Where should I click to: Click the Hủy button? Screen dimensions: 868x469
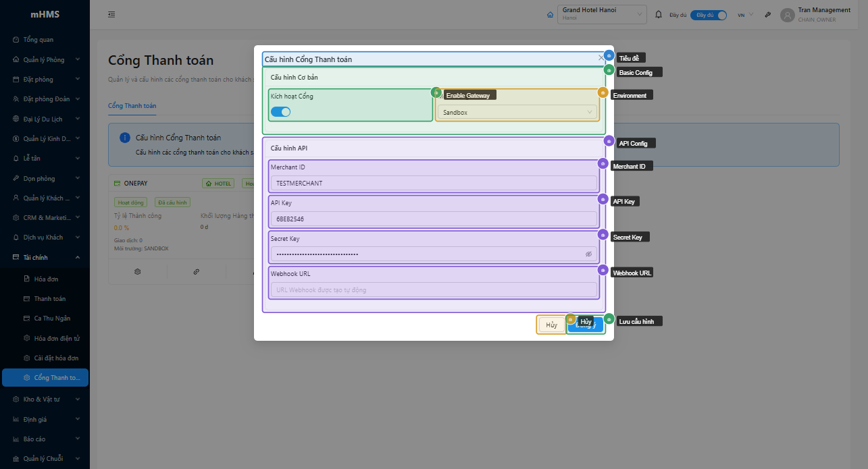click(x=551, y=325)
